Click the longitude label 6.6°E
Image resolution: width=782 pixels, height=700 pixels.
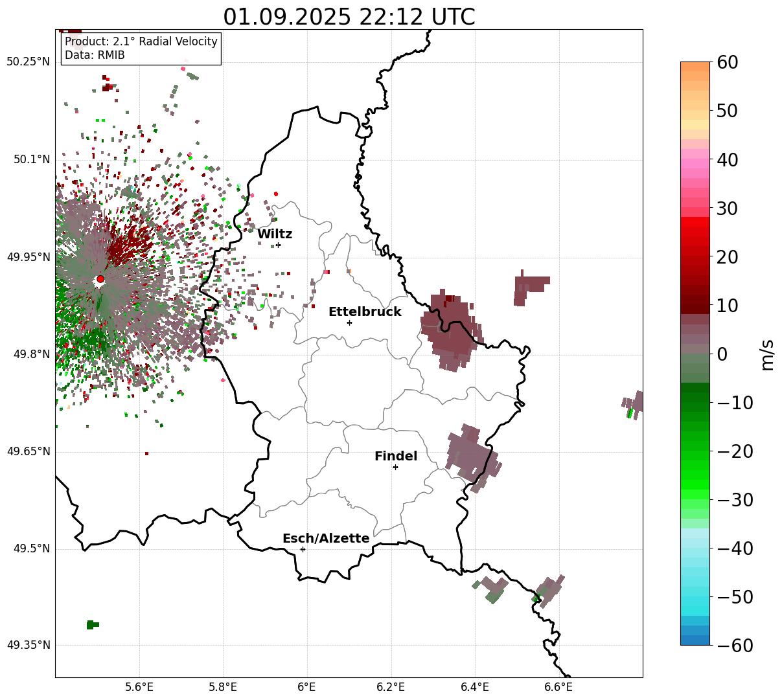[558, 688]
